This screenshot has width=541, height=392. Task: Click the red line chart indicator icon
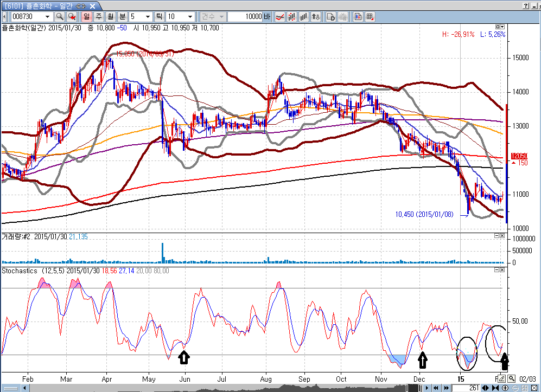(280, 17)
